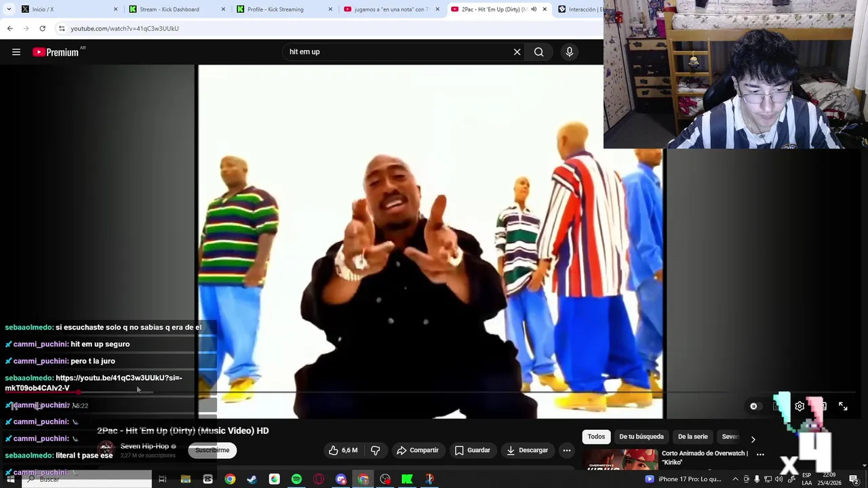Select the 'De la serie' chip
The width and height of the screenshot is (868, 488).
coord(692,436)
